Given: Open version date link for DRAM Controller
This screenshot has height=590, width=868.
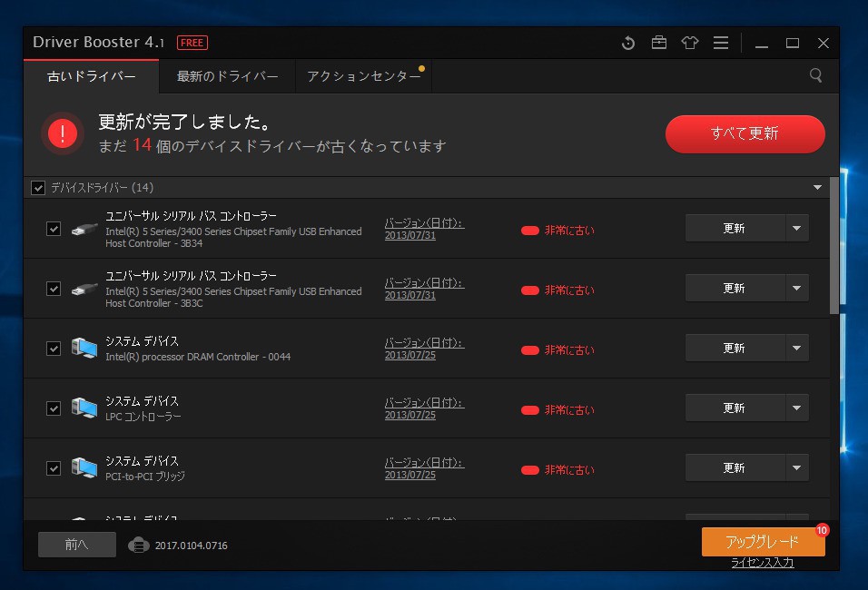Looking at the screenshot, I should pyautogui.click(x=424, y=349).
